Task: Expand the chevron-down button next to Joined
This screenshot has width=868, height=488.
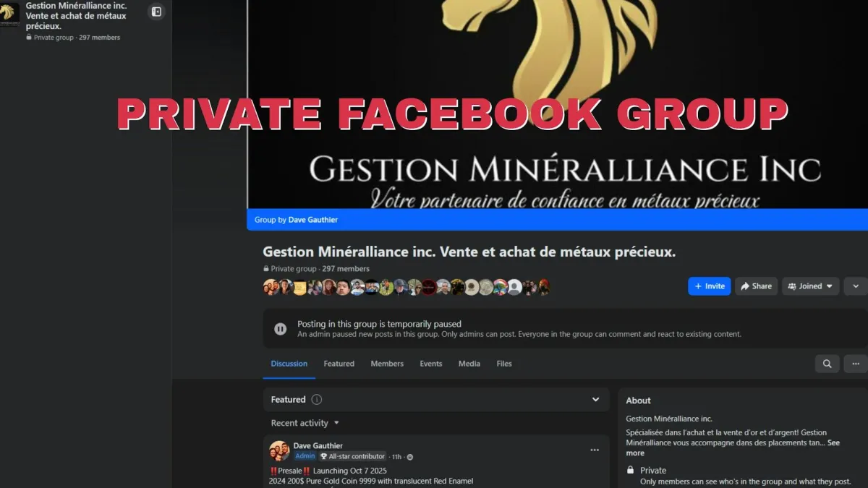Action: tap(856, 286)
